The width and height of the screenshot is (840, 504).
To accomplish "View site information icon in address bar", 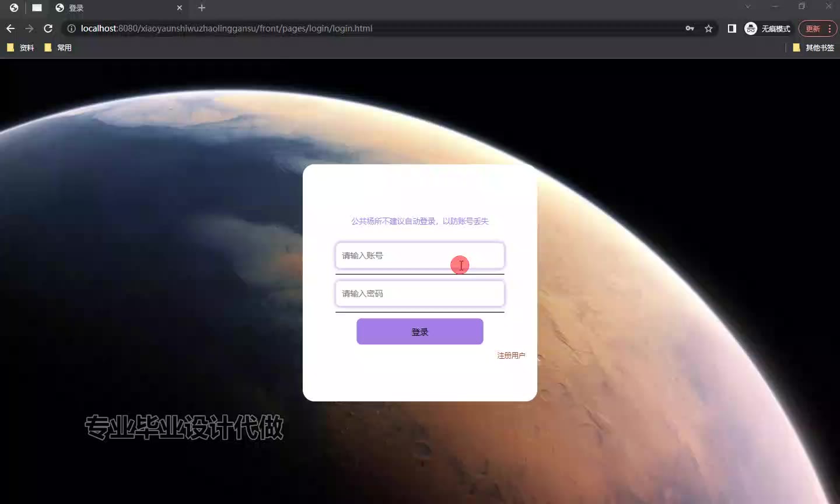I will pyautogui.click(x=71, y=29).
